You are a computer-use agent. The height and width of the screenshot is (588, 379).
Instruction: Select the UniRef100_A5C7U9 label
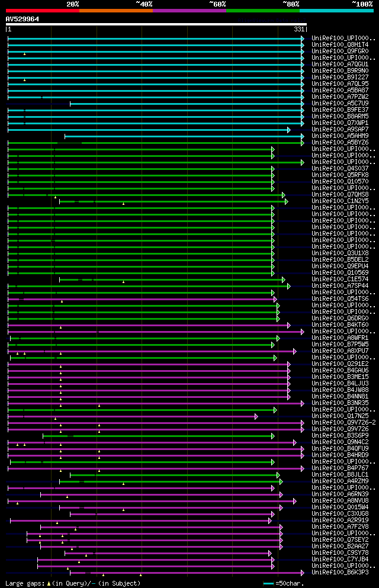click(x=340, y=103)
